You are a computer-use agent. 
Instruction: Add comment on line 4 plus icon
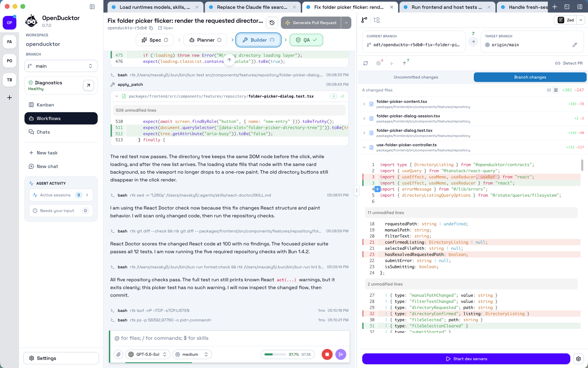pos(377,189)
